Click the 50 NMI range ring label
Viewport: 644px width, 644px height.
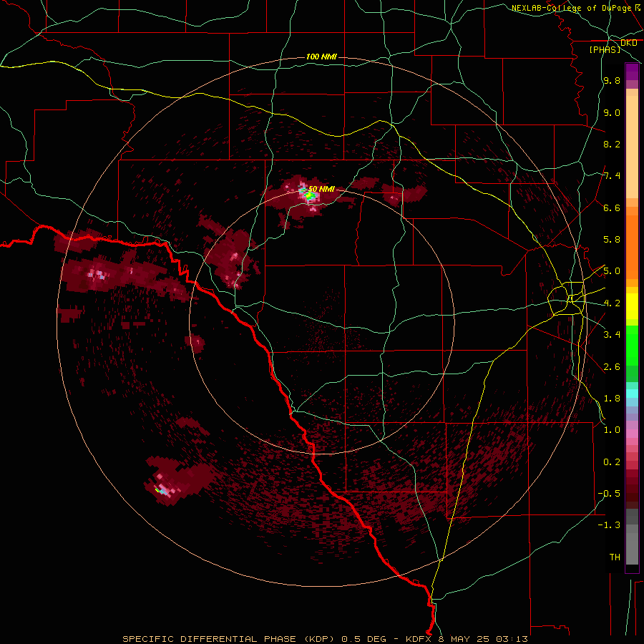click(321, 189)
